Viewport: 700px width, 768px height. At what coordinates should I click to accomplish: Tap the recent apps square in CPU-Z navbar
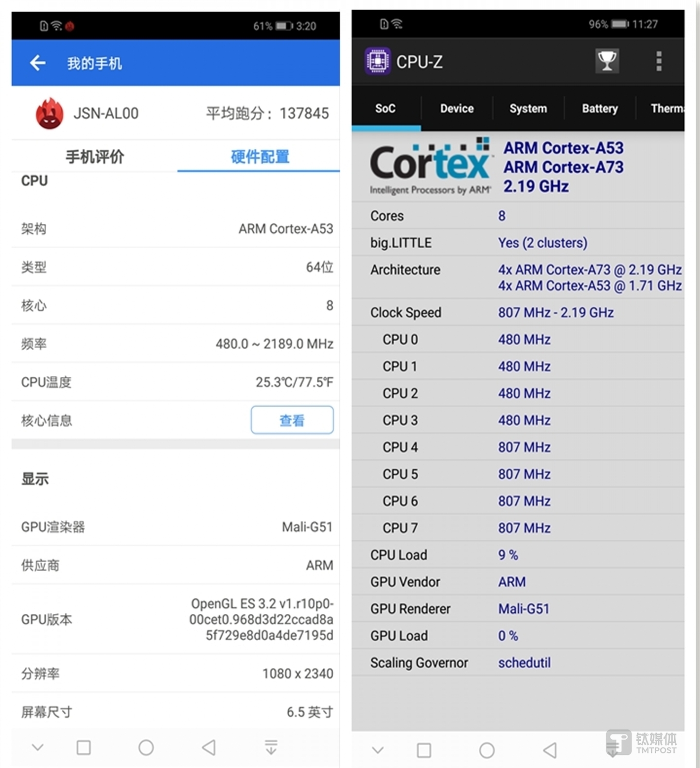click(424, 750)
